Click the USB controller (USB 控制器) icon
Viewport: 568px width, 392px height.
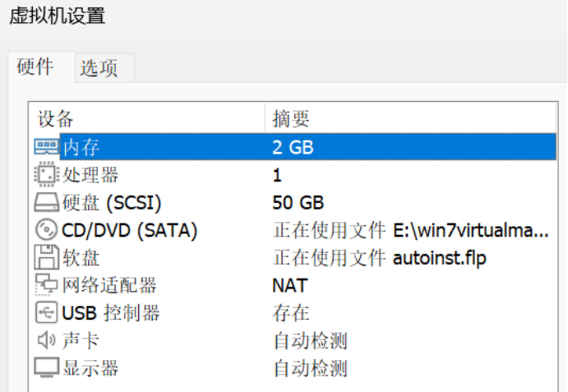pyautogui.click(x=45, y=313)
